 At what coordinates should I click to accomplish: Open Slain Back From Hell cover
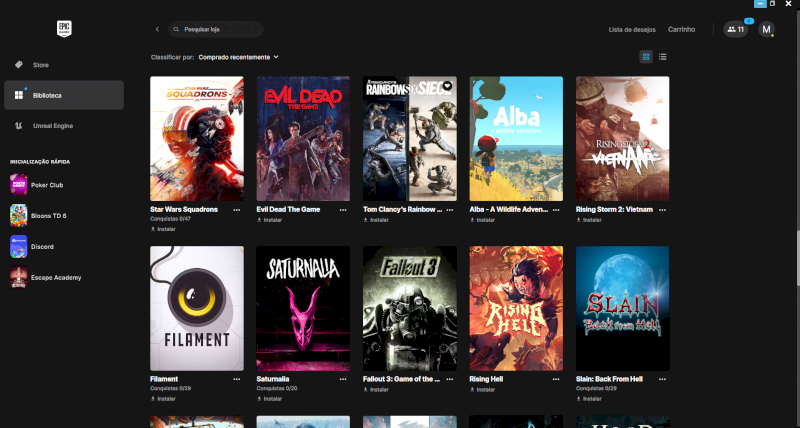pyautogui.click(x=622, y=308)
